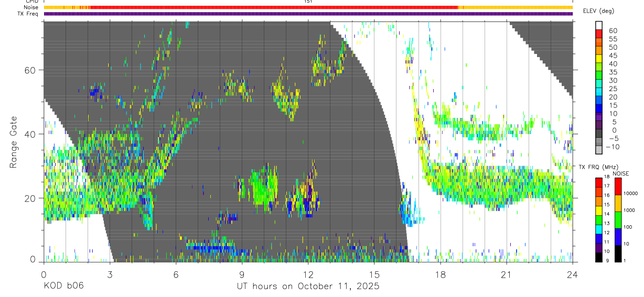Click the '21' tick on the UT hours axis
The image size is (644, 297).
[507, 274]
